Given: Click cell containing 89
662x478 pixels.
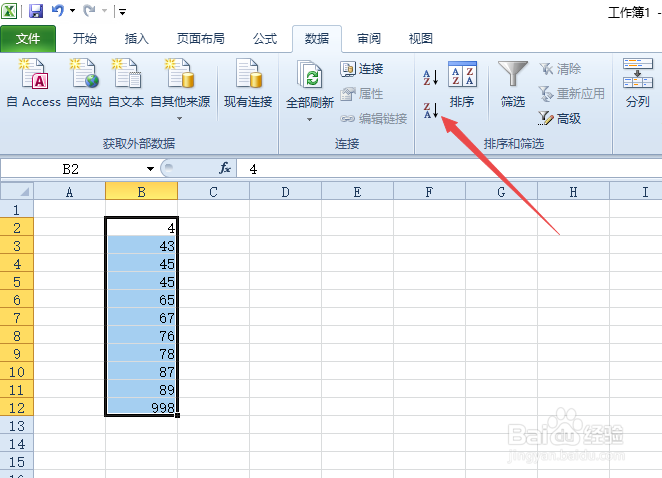Looking at the screenshot, I should (x=141, y=390).
